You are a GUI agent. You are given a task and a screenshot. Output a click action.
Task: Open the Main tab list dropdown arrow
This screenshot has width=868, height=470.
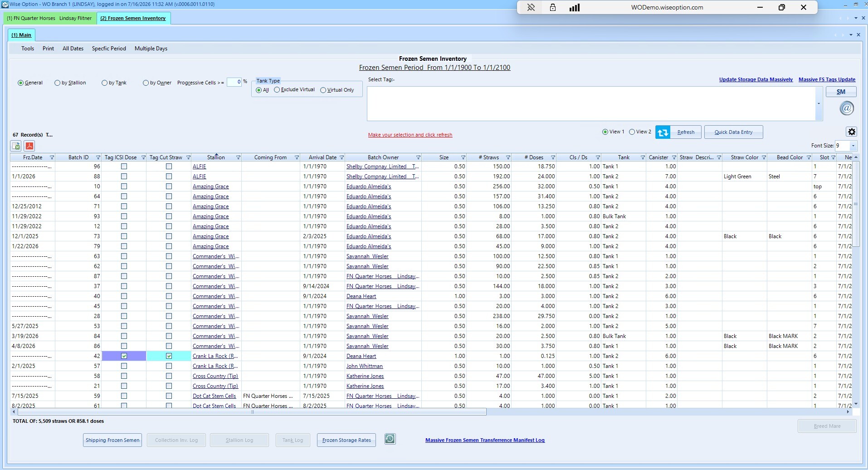[851, 35]
